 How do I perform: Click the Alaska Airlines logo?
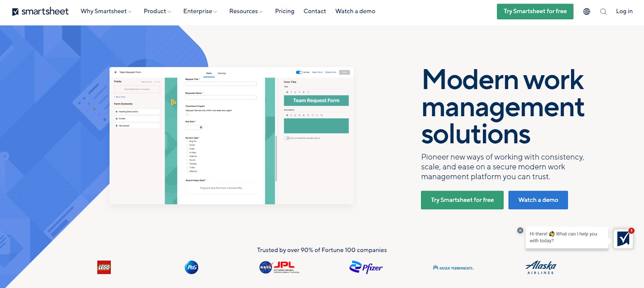tap(541, 267)
